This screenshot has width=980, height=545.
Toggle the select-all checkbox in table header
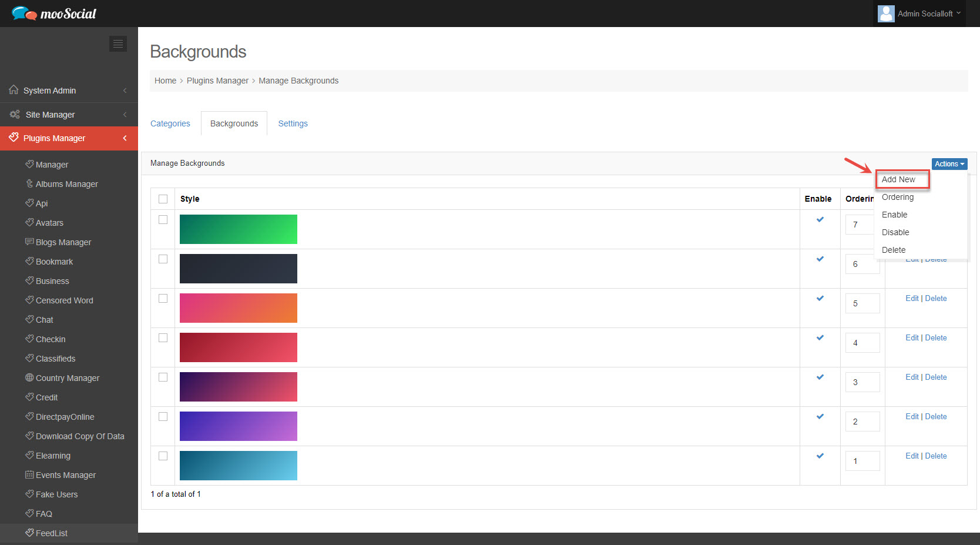[x=163, y=199]
